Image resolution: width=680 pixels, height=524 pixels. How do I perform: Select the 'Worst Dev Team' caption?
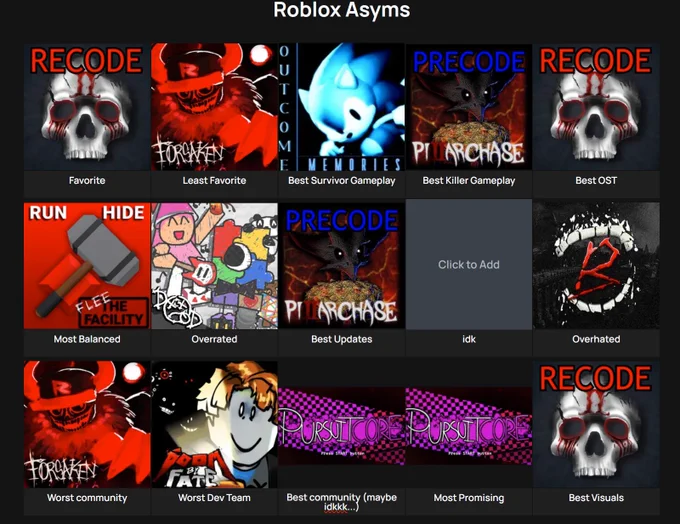click(x=214, y=498)
